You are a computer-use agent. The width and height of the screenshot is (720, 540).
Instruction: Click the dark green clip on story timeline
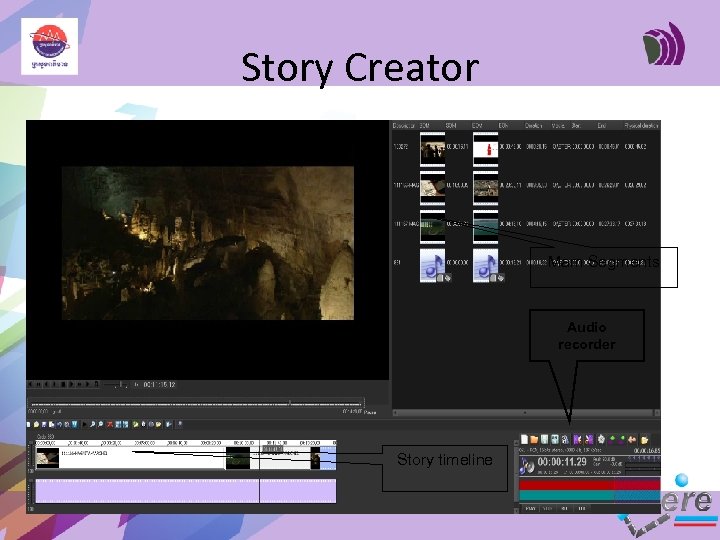pyautogui.click(x=238, y=458)
